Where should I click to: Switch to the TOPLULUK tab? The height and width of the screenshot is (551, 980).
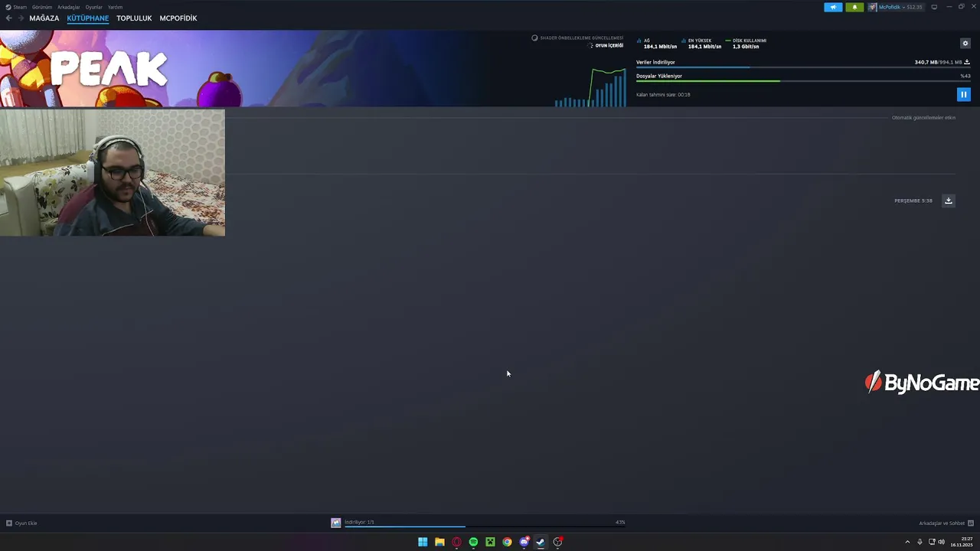click(134, 18)
